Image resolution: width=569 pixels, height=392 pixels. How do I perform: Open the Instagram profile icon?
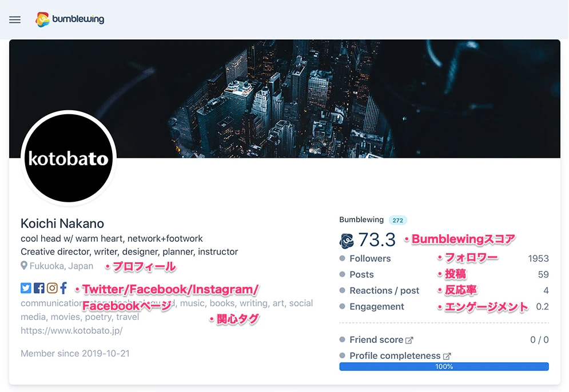pyautogui.click(x=52, y=288)
